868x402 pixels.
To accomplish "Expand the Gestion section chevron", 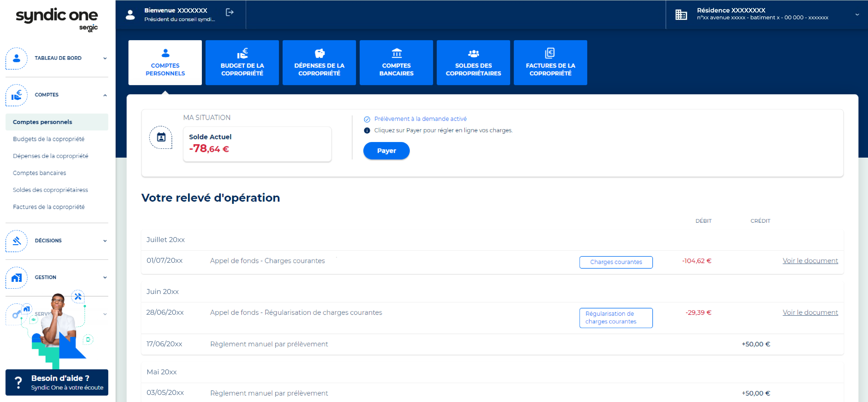I will 105,277.
